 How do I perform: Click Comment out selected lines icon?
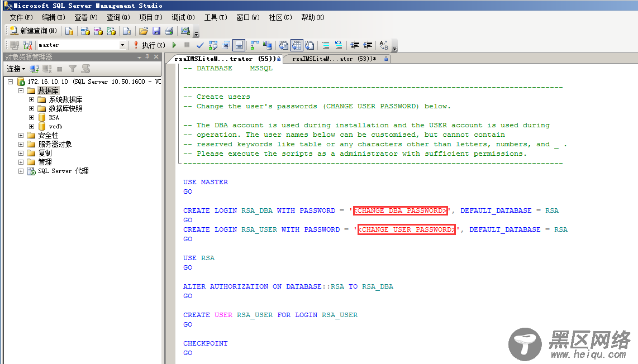(326, 45)
